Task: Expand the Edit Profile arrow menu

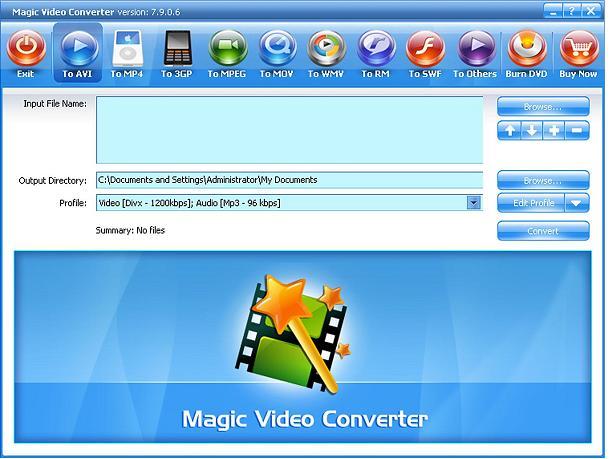Action: [577, 203]
